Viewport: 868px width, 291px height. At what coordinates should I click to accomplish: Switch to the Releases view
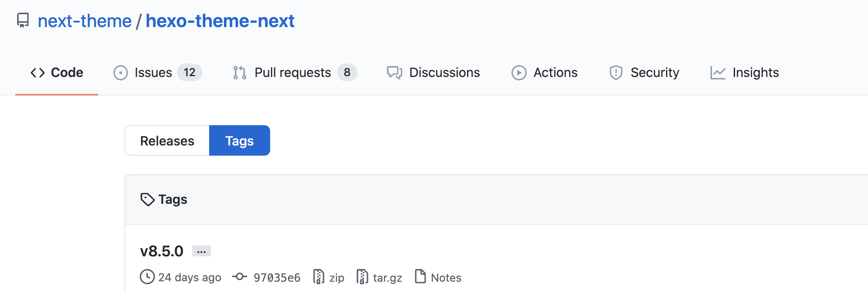pos(167,141)
